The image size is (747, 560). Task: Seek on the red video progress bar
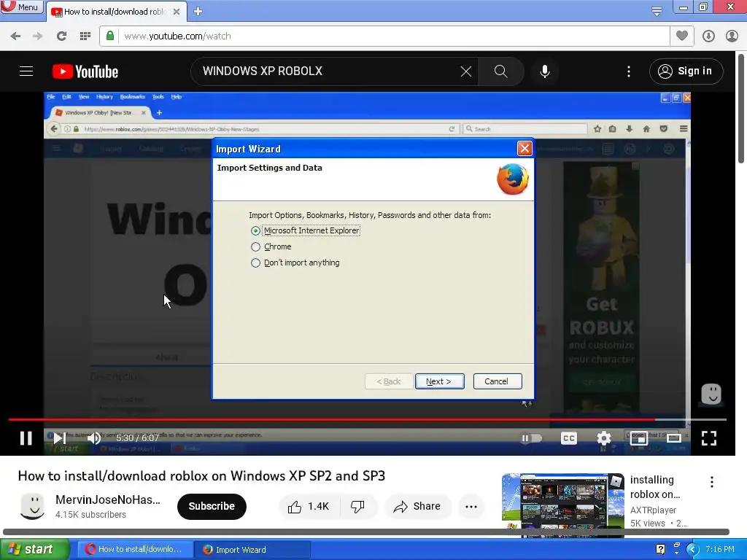click(367, 419)
